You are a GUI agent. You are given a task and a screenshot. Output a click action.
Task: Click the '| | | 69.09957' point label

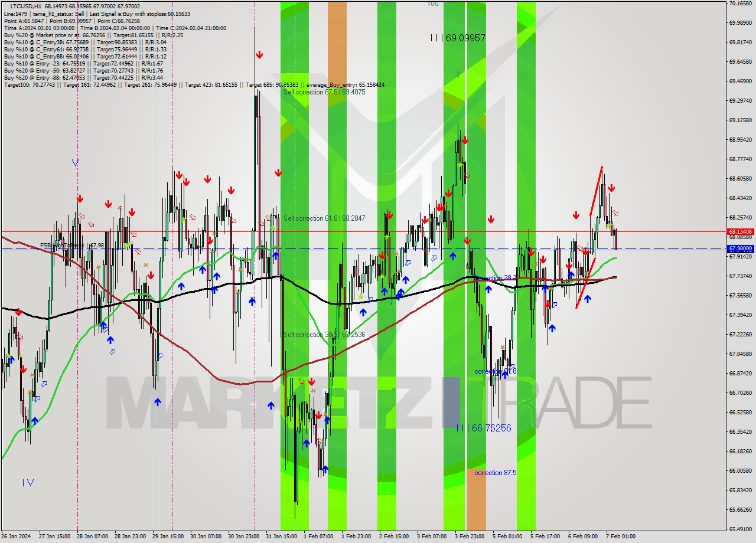tap(458, 38)
